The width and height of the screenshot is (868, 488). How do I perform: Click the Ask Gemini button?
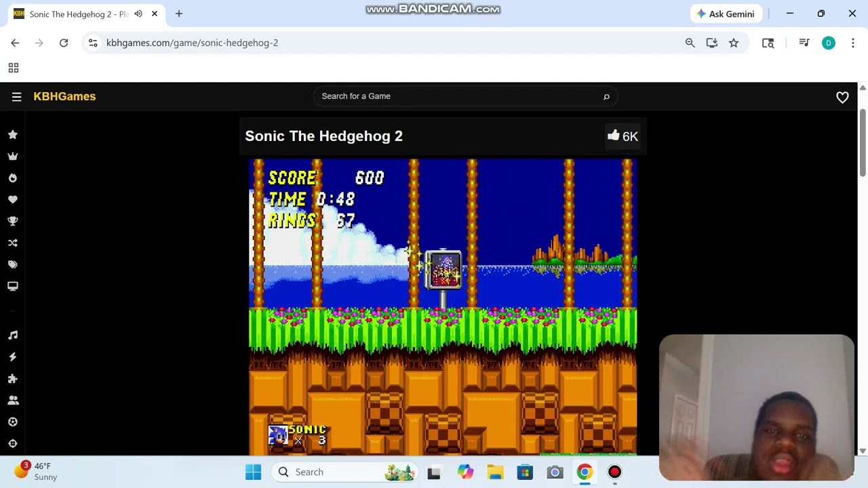[726, 14]
